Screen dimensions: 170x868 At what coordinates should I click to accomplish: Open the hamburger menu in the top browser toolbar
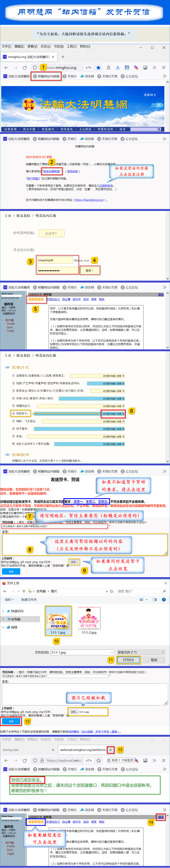164,68
